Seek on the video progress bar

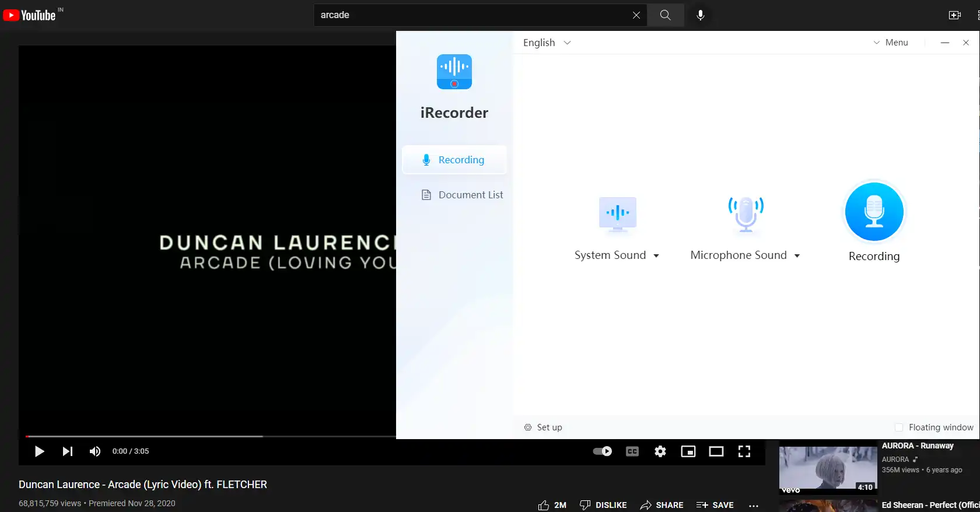pos(211,436)
